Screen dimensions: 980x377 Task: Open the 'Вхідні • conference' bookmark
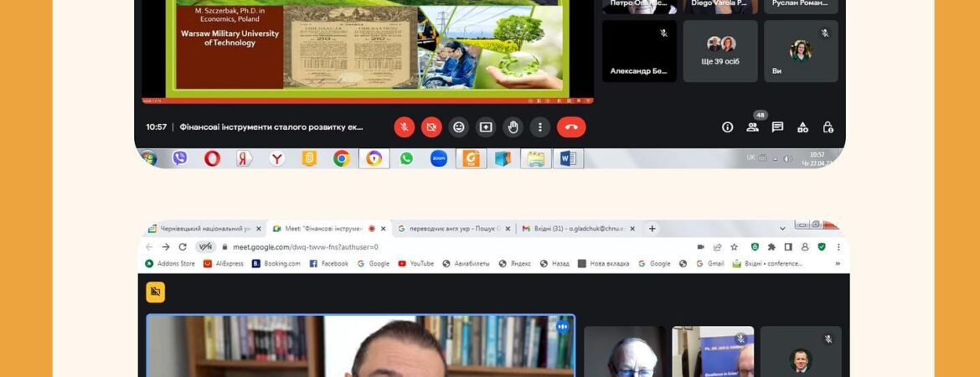click(x=767, y=264)
